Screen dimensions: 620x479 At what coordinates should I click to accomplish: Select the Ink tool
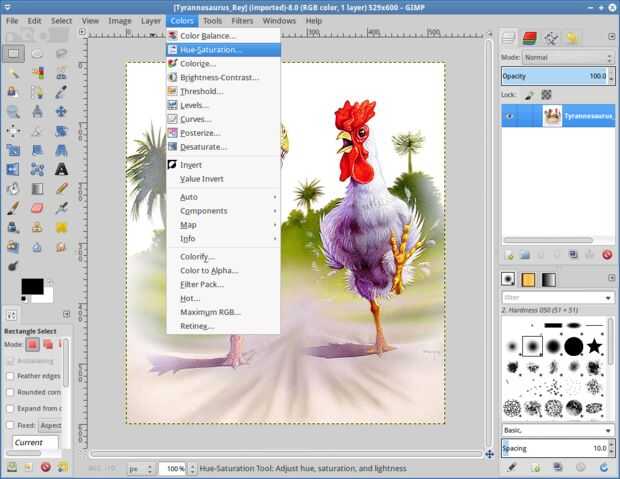(x=13, y=227)
